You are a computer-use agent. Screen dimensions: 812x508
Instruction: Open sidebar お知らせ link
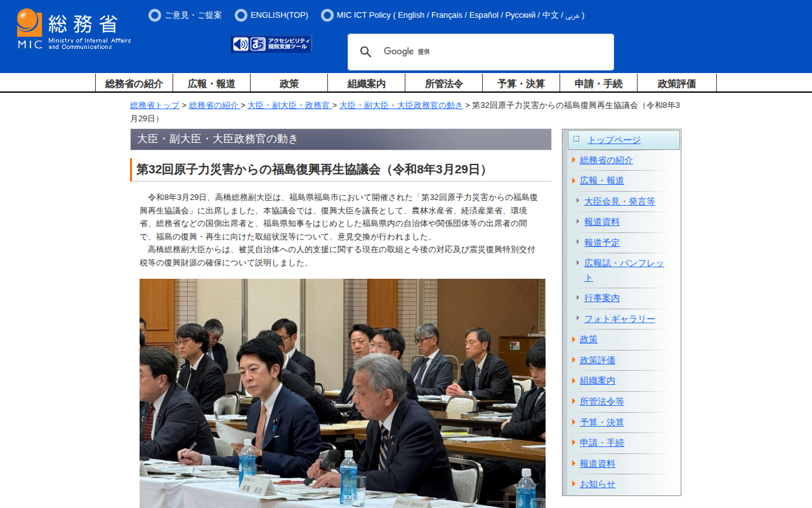pyautogui.click(x=598, y=484)
